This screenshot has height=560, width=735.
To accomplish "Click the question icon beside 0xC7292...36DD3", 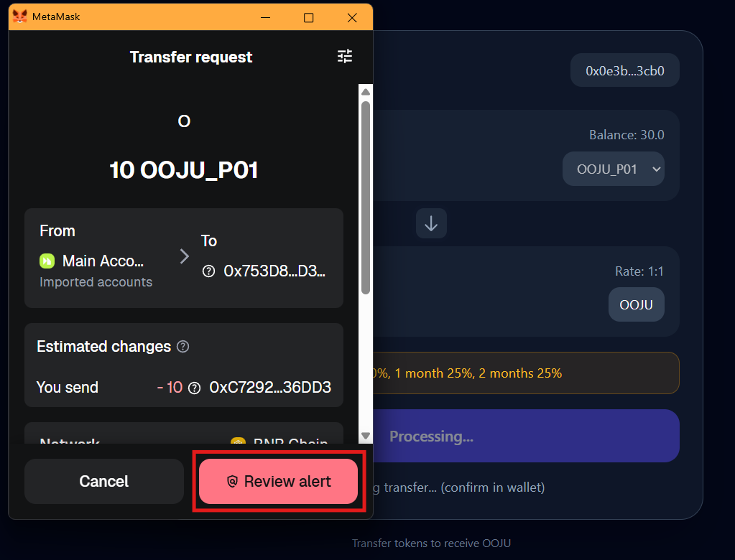I will pyautogui.click(x=194, y=388).
